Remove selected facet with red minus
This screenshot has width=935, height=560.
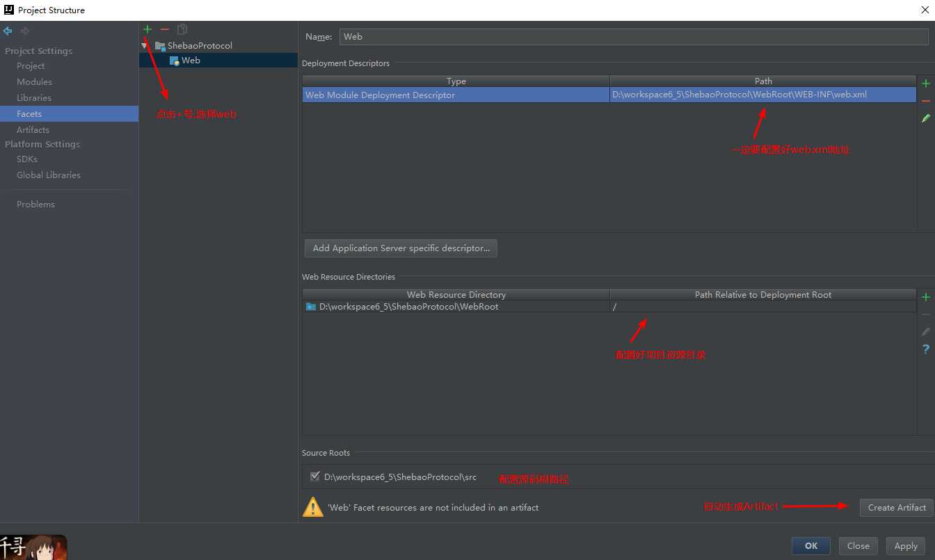click(x=165, y=29)
